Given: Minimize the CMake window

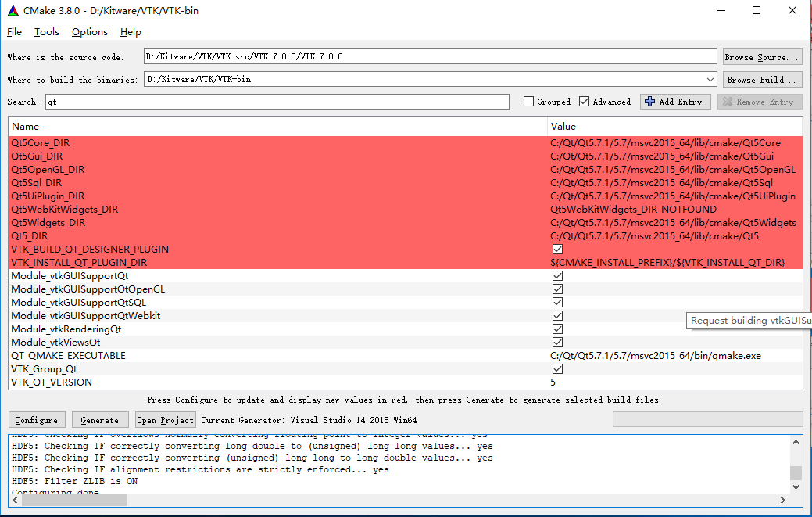Looking at the screenshot, I should [x=721, y=10].
